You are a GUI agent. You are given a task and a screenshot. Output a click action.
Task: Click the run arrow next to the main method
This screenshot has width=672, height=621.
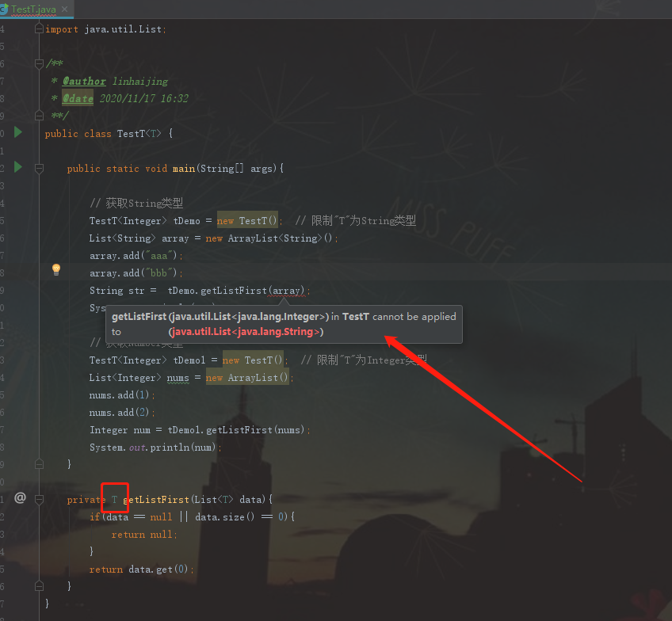point(17,168)
